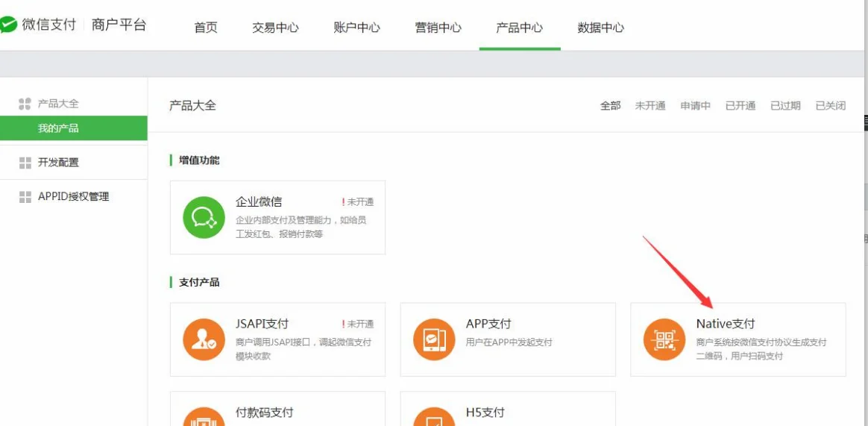This screenshot has height=426, width=868.
Task: Click the 商户平台 header text
Action: click(119, 25)
